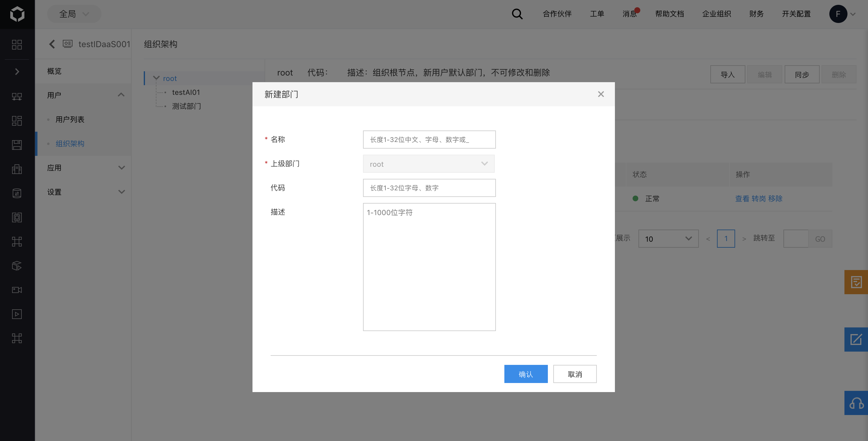This screenshot has width=868, height=441.
Task: Select 组织架构 in side menu
Action: click(70, 143)
